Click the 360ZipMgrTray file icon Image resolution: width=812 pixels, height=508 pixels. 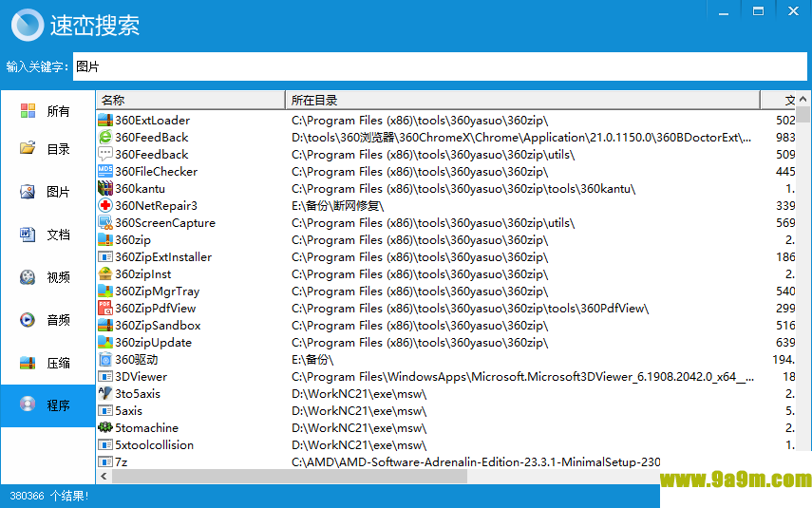105,291
